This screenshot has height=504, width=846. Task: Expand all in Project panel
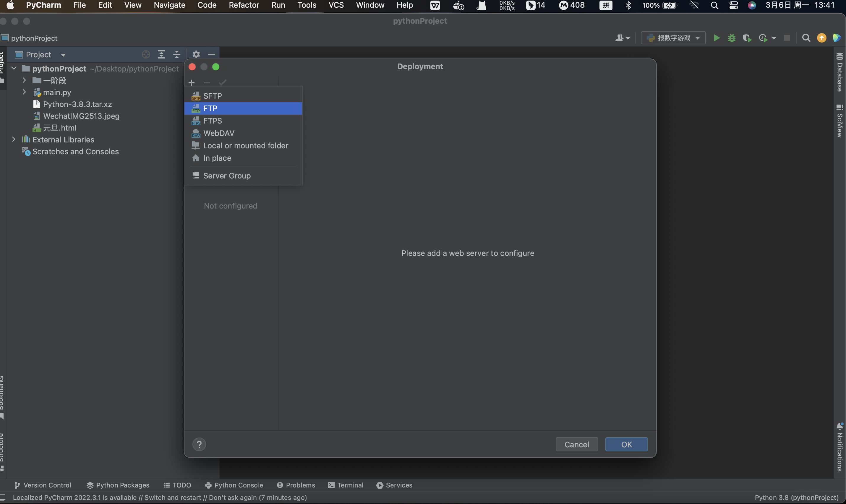click(161, 54)
